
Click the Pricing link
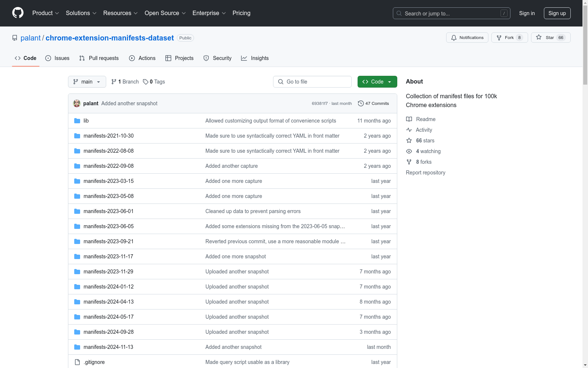pyautogui.click(x=241, y=13)
